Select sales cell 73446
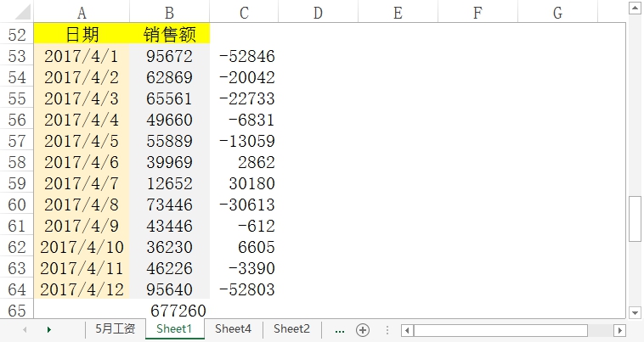This screenshot has width=644, height=342. [x=170, y=204]
